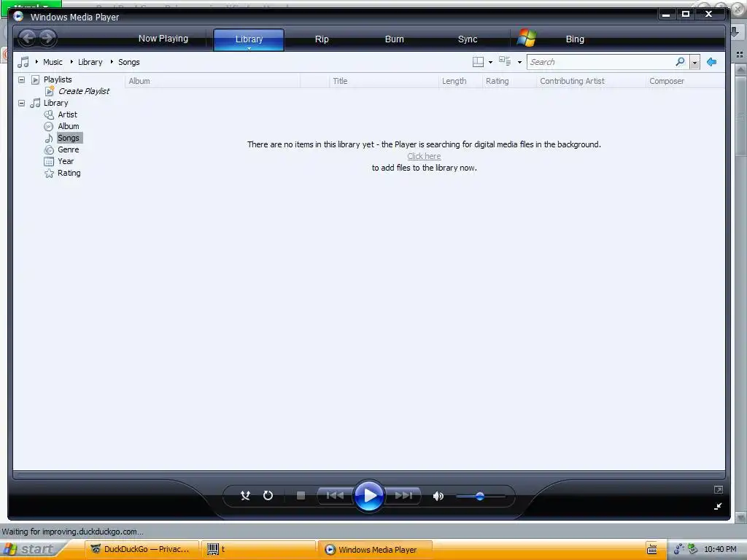Open the Sync tab
Viewport: 747px width, 560px height.
(468, 39)
